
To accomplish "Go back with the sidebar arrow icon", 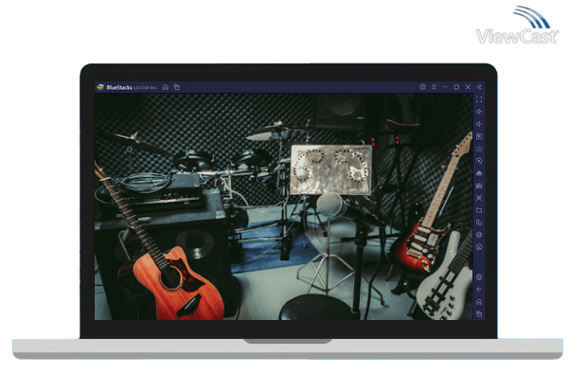I will coord(479,290).
